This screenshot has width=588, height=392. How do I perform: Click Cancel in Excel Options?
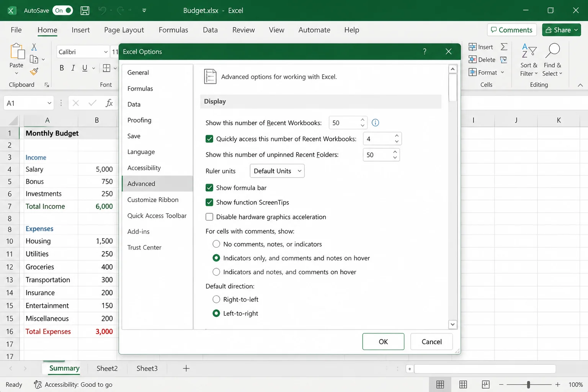click(x=431, y=341)
